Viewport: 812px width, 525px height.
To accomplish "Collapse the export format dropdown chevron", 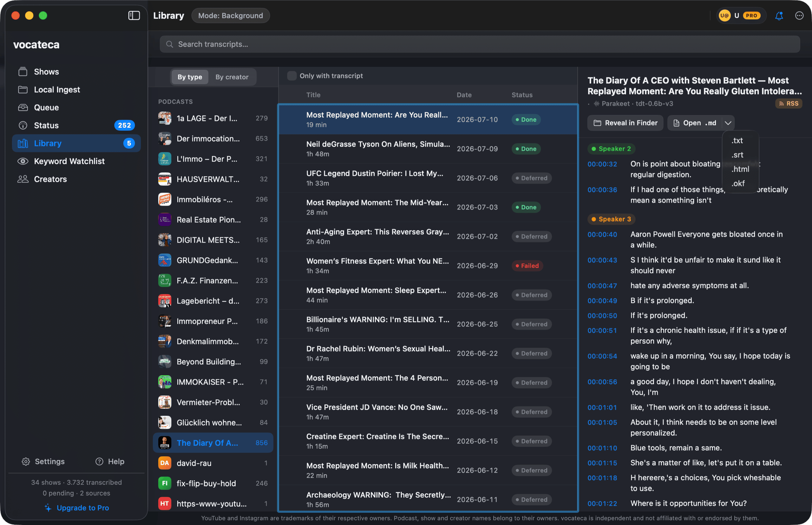I will 728,123.
